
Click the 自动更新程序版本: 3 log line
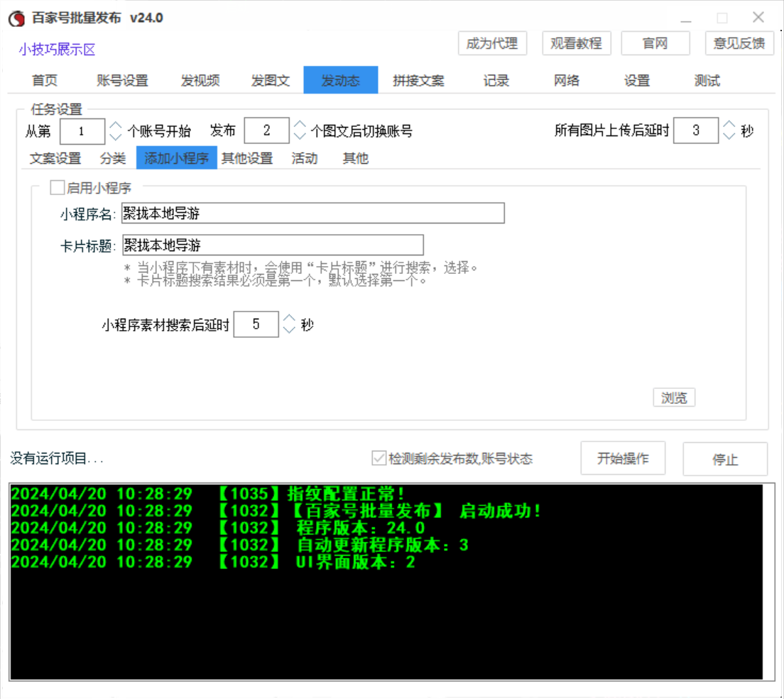pyautogui.click(x=240, y=544)
